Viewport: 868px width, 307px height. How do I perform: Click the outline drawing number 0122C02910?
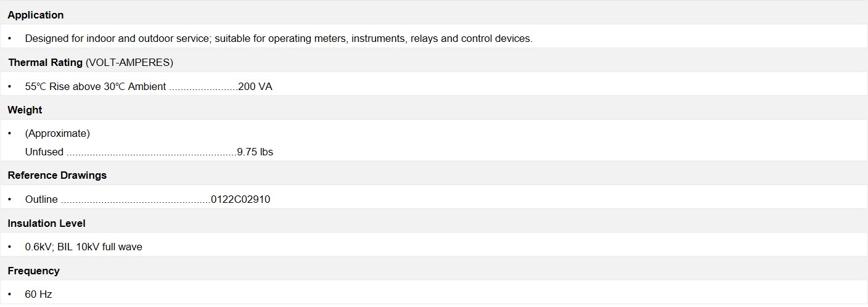click(x=240, y=199)
